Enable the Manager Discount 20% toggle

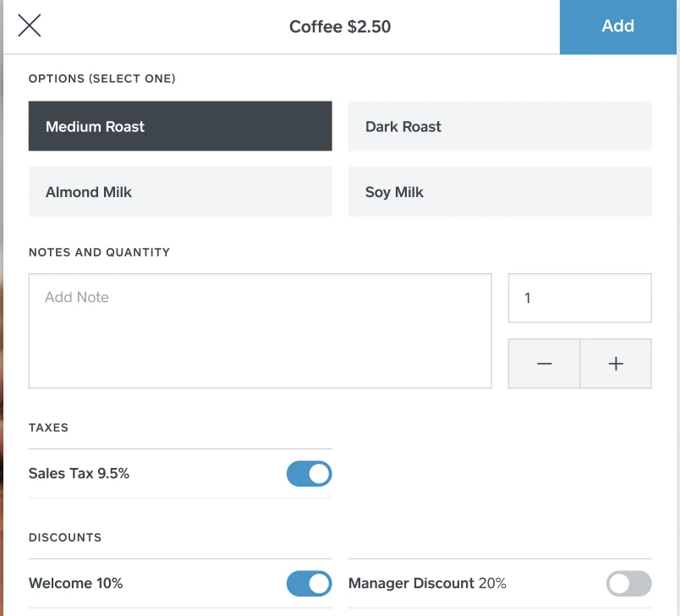coord(628,584)
